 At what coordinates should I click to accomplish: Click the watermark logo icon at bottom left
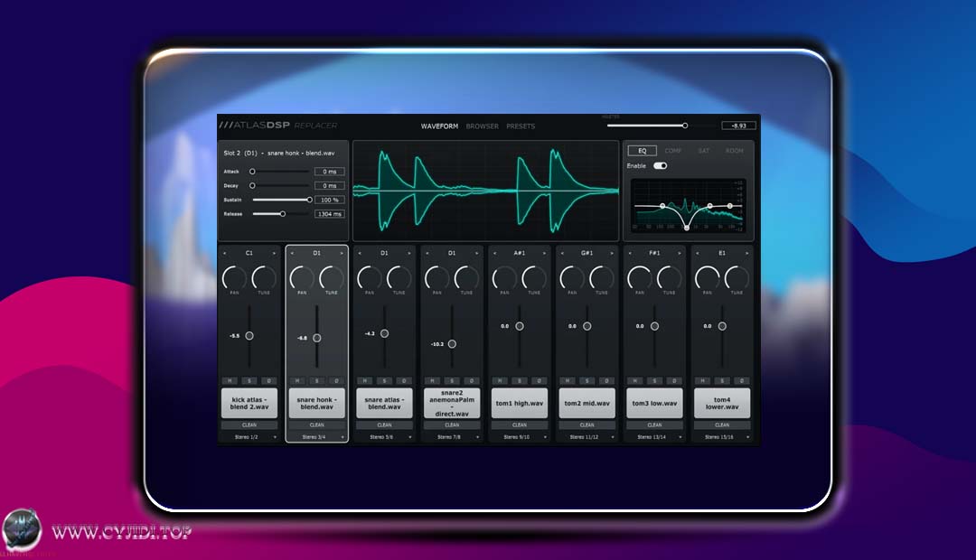22,529
